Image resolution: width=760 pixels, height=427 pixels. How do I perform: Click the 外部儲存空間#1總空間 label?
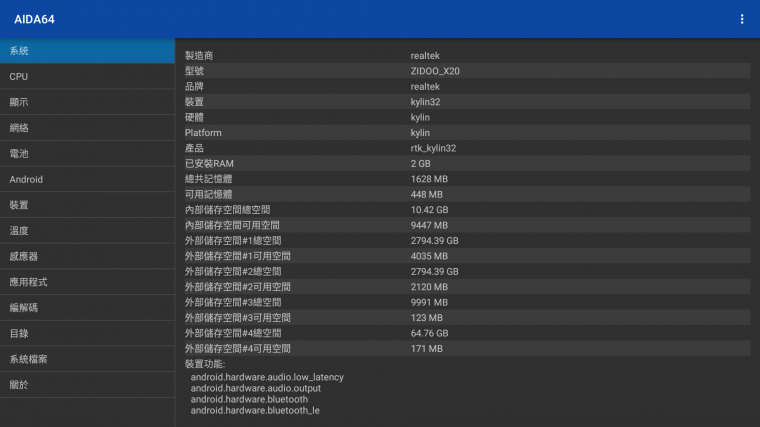pyautogui.click(x=233, y=241)
